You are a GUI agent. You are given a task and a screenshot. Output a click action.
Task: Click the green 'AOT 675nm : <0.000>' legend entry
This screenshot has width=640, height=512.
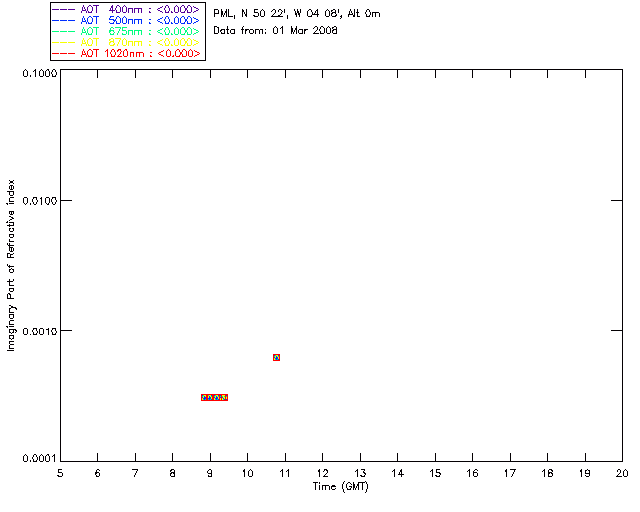140,31
